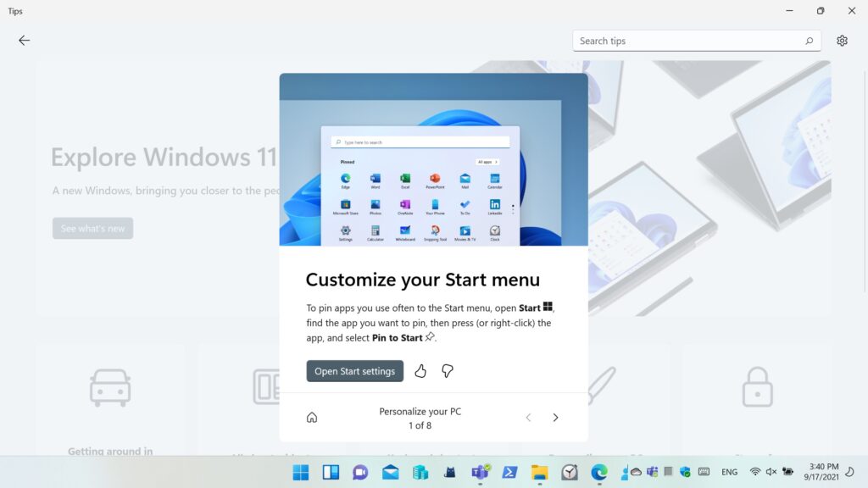Click the Open Start settings button

click(354, 371)
